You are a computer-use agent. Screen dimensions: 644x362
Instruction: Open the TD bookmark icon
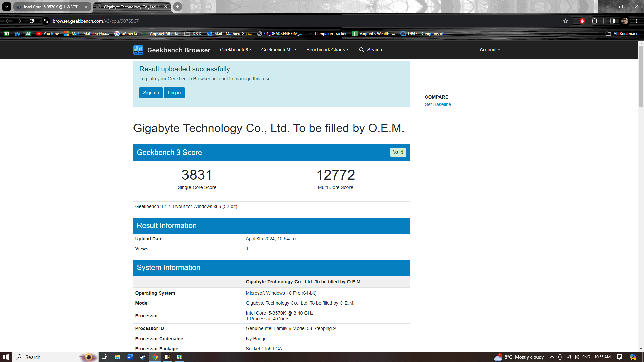click(7, 34)
